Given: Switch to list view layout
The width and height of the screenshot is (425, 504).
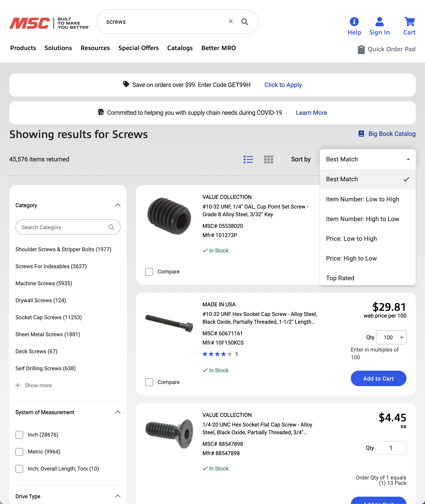Looking at the screenshot, I should (248, 159).
